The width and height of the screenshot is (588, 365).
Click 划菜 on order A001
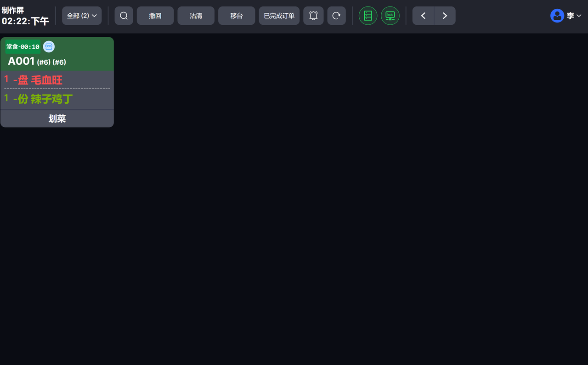[x=57, y=118]
